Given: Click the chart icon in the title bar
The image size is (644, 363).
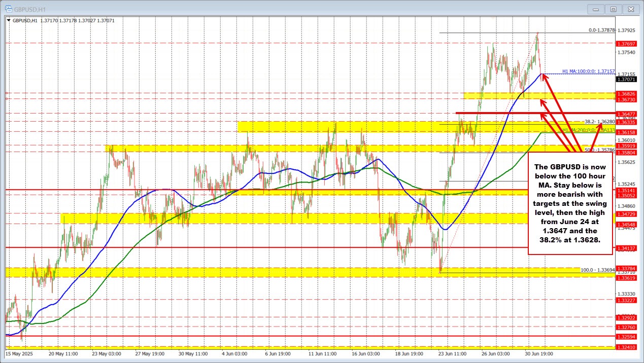Looking at the screenshot, I should [x=8, y=9].
